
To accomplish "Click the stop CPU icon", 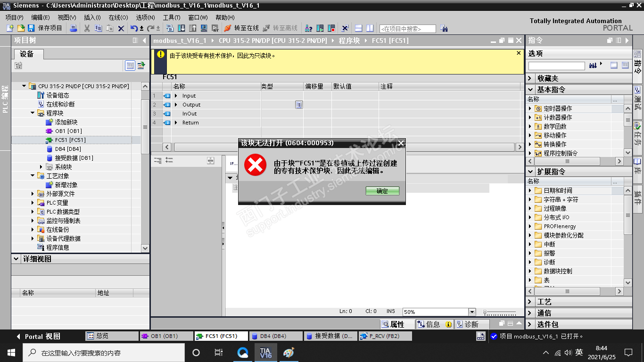I will click(x=331, y=28).
